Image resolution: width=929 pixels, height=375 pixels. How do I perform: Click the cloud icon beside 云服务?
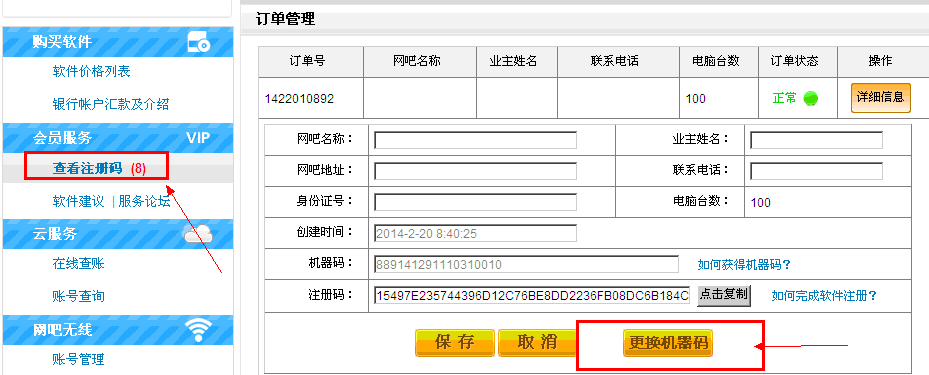coord(198,234)
